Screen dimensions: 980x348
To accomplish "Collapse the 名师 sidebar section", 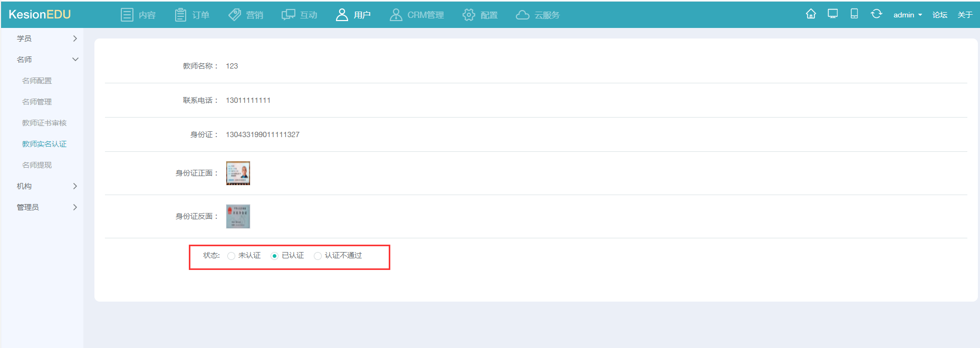I will pos(46,60).
